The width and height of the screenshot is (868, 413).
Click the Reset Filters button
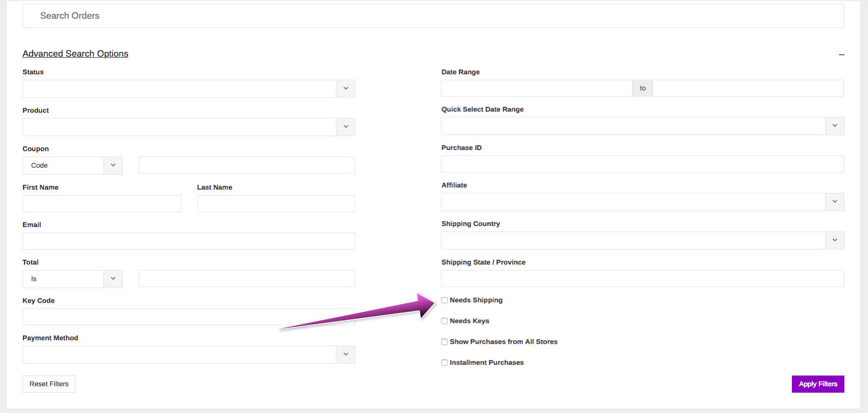pos(49,384)
